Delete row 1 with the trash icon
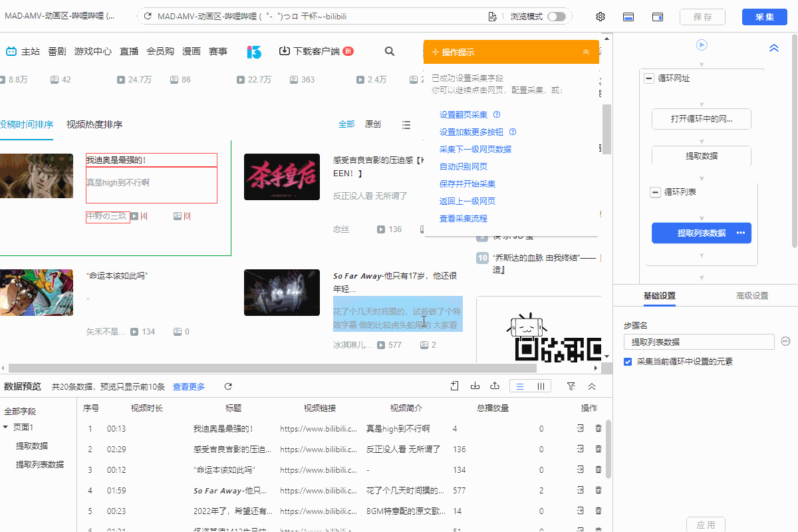The image size is (798, 532). coord(598,429)
